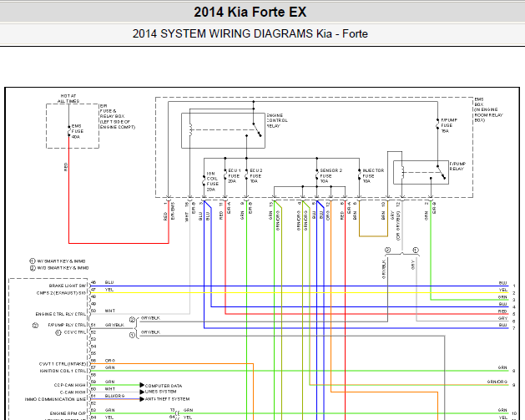525x420 pixels.
Task: Click the engine control relay coil symbol
Action: pyautogui.click(x=189, y=130)
